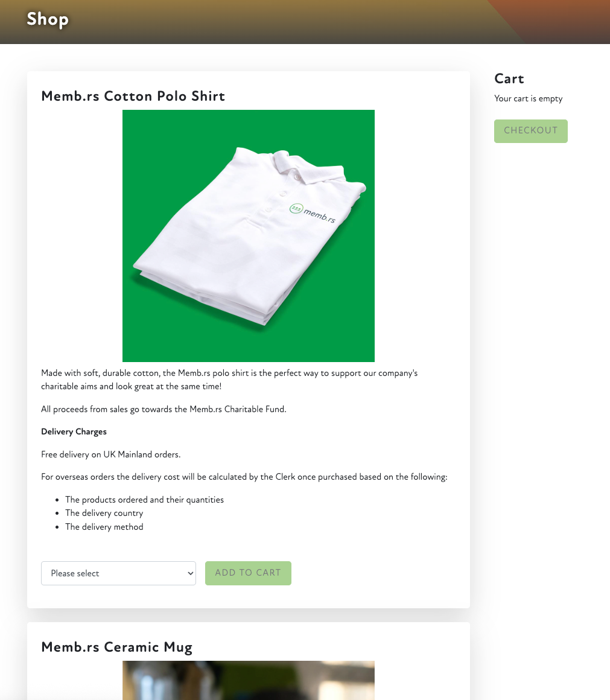Click the shirt collar in the product photo
610x700 pixels.
point(302,166)
